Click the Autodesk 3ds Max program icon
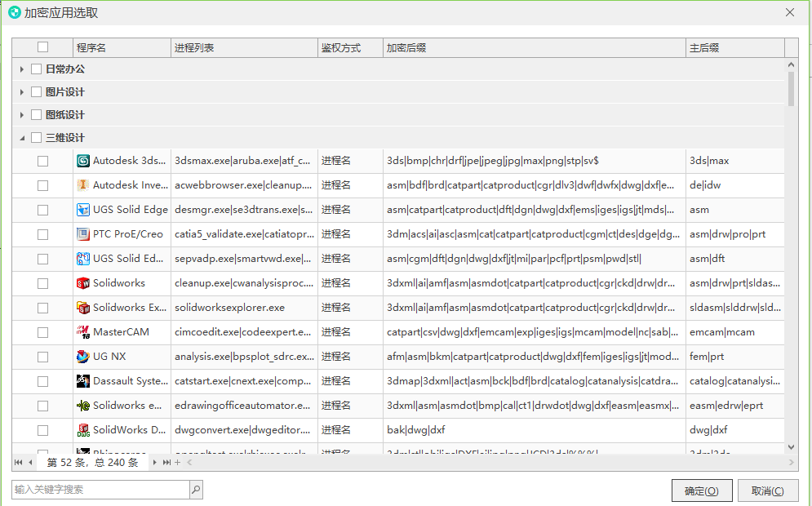This screenshot has height=506, width=812. pyautogui.click(x=82, y=161)
